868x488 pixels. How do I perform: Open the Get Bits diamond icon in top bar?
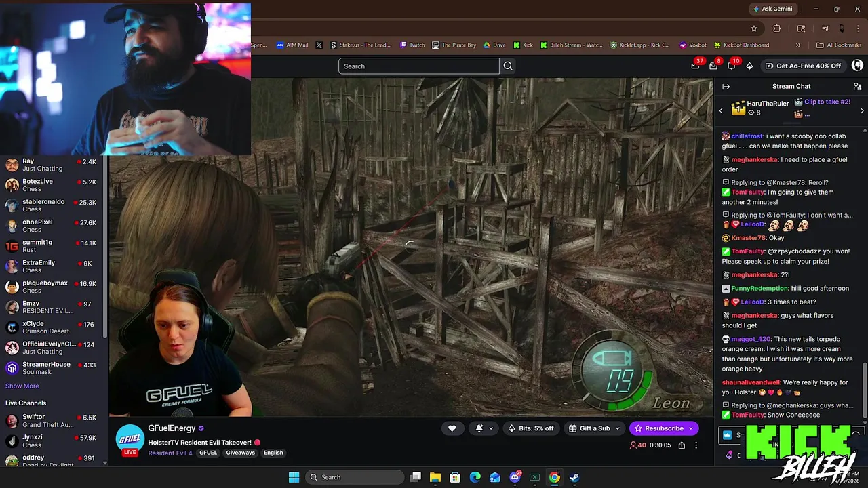(749, 66)
